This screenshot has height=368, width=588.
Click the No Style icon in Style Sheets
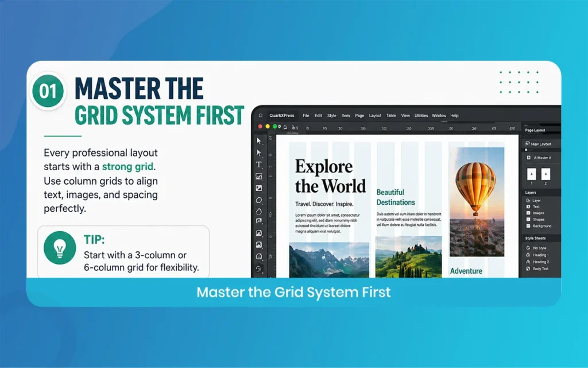click(x=528, y=248)
